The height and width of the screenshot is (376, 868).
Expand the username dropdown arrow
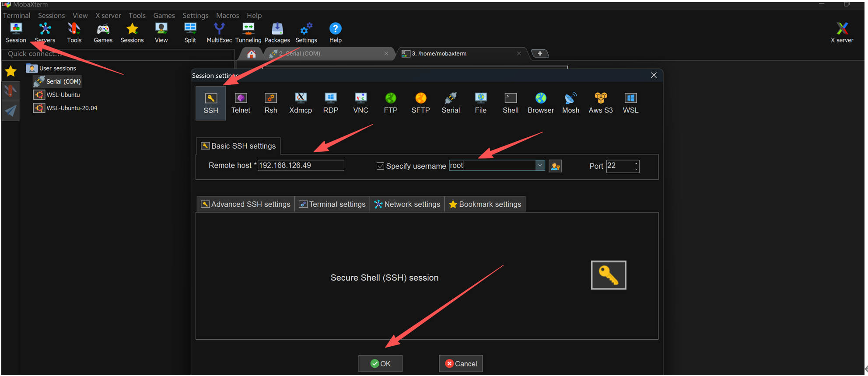point(540,165)
